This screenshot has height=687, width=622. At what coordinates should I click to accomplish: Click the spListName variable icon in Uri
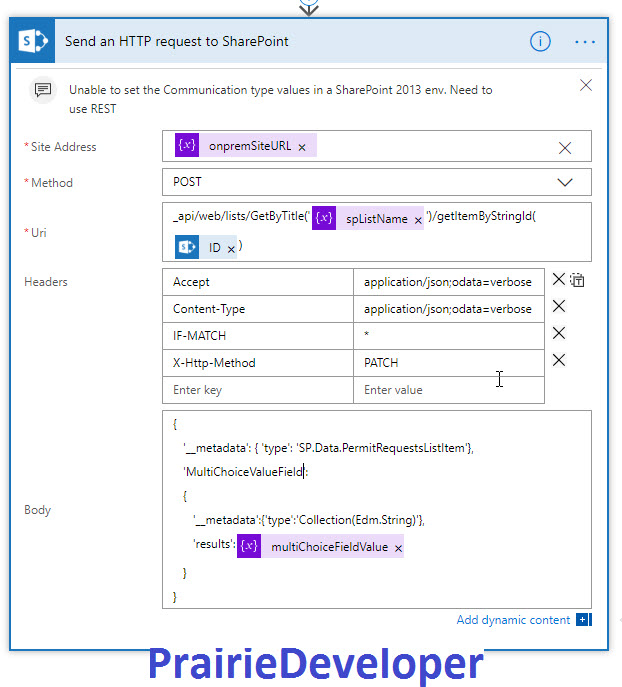click(x=324, y=218)
